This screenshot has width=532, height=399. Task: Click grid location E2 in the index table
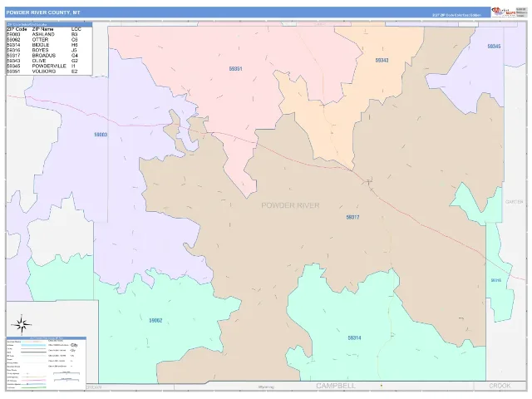(x=74, y=71)
